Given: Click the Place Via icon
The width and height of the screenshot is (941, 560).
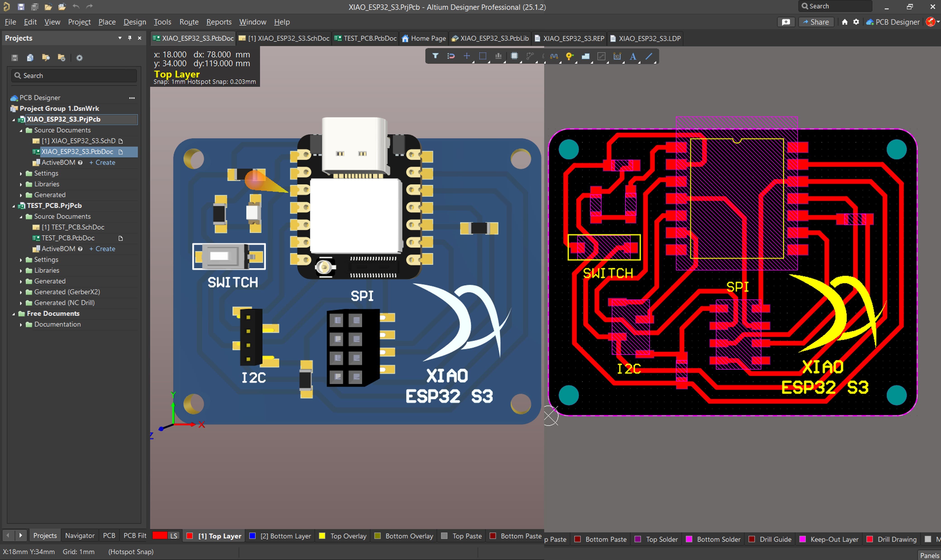Looking at the screenshot, I should point(570,56).
